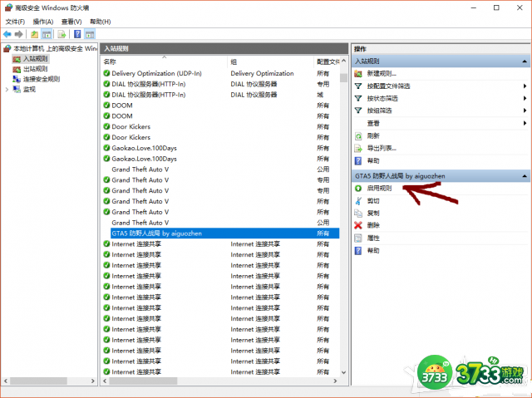Toggle the show/hide action pane toolbar icon
Screen dimensions: 532x398
pos(90,34)
